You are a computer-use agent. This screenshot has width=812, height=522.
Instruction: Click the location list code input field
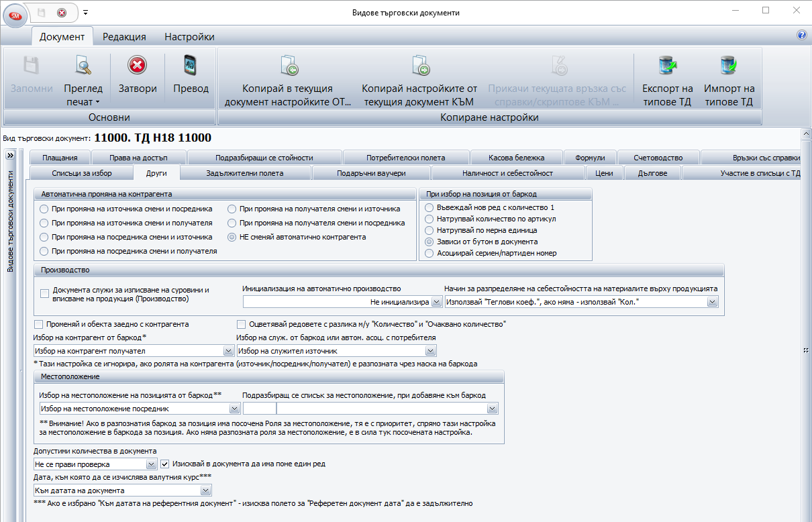[x=259, y=409]
